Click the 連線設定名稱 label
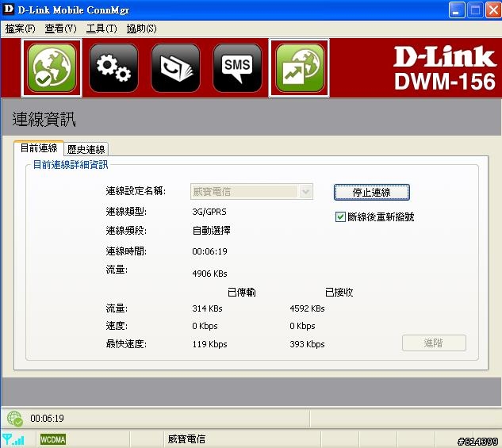This screenshot has width=502, height=448. tap(136, 191)
